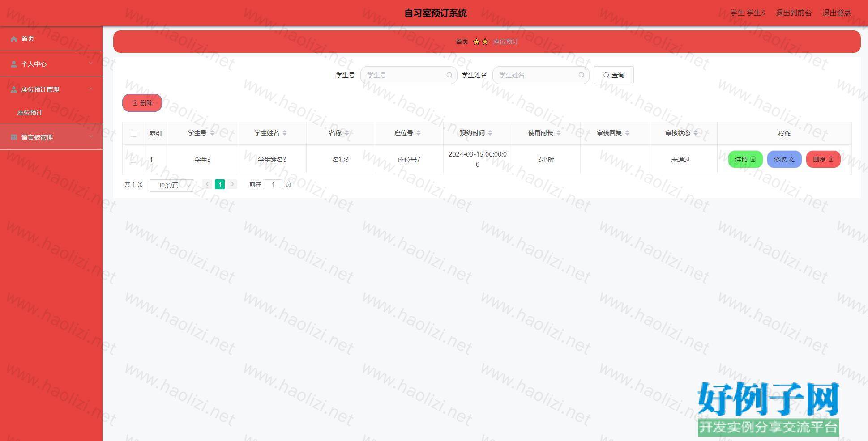The image size is (868, 441).
Task: Sort by 预约时间 column arrows
Action: tap(490, 133)
